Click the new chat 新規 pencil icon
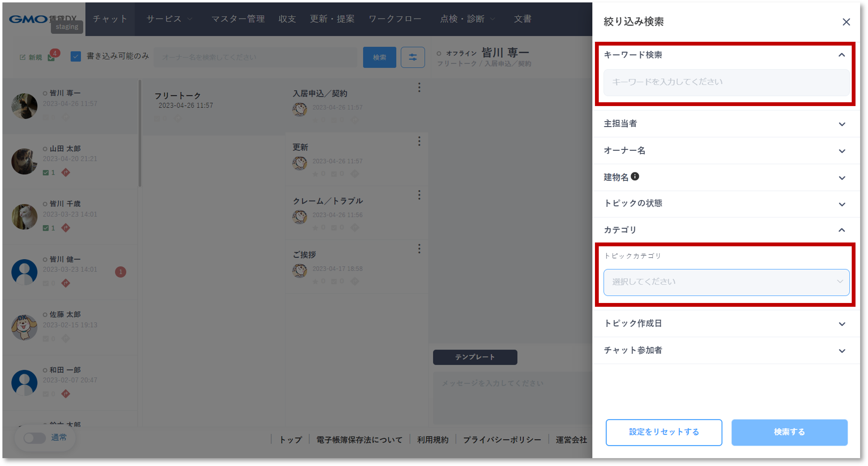Image resolution: width=868 pixels, height=466 pixels. (23, 57)
